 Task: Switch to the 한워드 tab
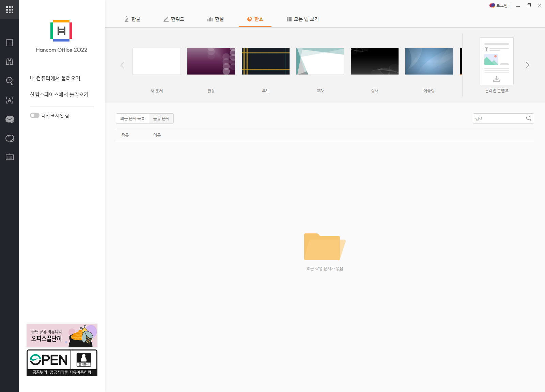tap(174, 19)
